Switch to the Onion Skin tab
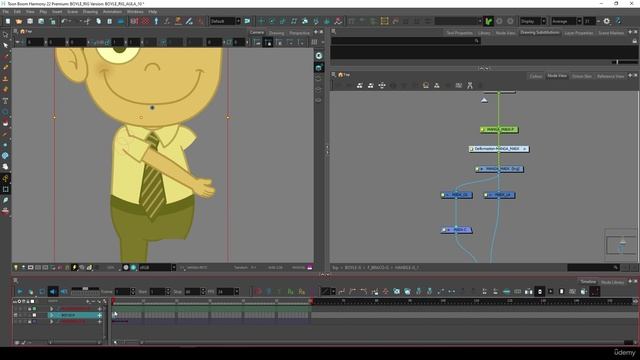The height and width of the screenshot is (360, 640). [x=582, y=76]
